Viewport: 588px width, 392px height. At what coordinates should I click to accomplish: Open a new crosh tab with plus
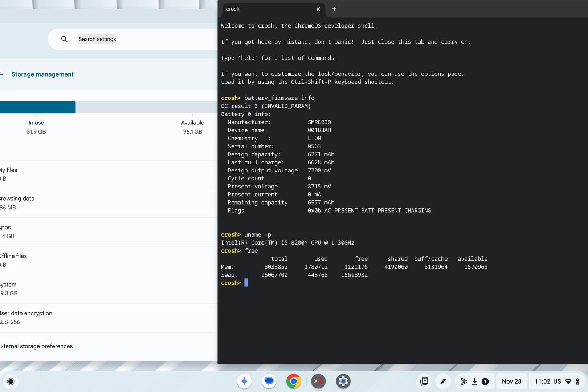tap(334, 9)
